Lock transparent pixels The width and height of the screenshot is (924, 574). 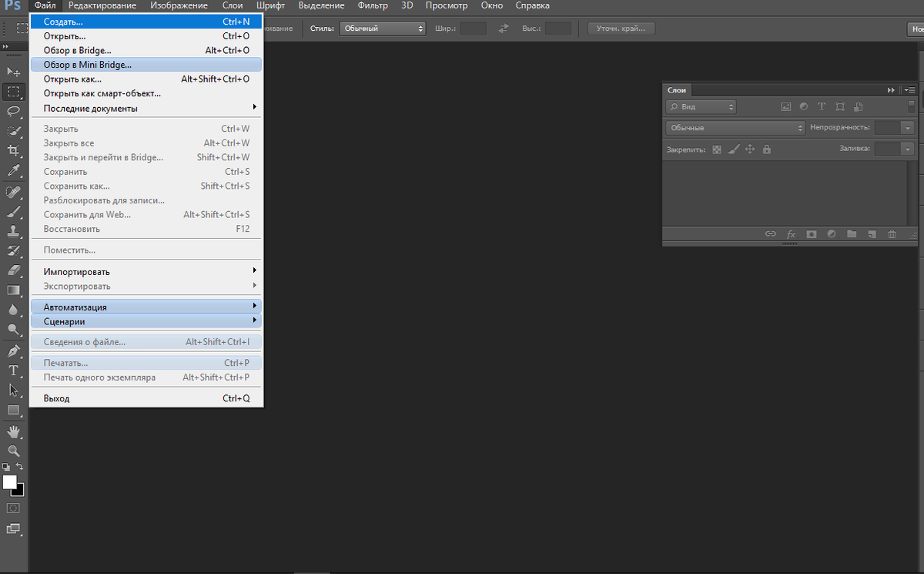pos(717,149)
